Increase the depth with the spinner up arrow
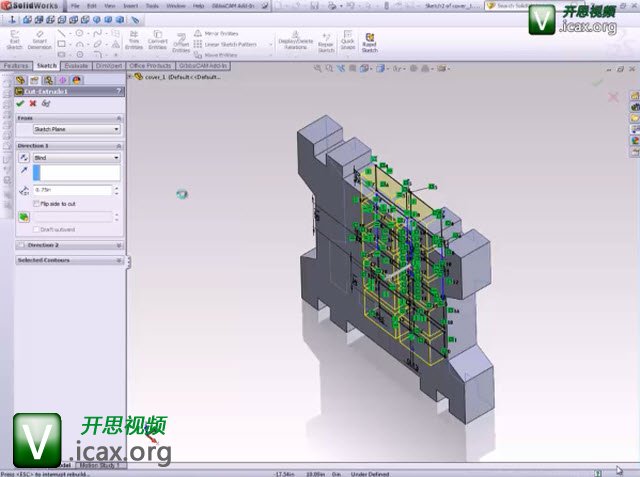 click(x=117, y=188)
